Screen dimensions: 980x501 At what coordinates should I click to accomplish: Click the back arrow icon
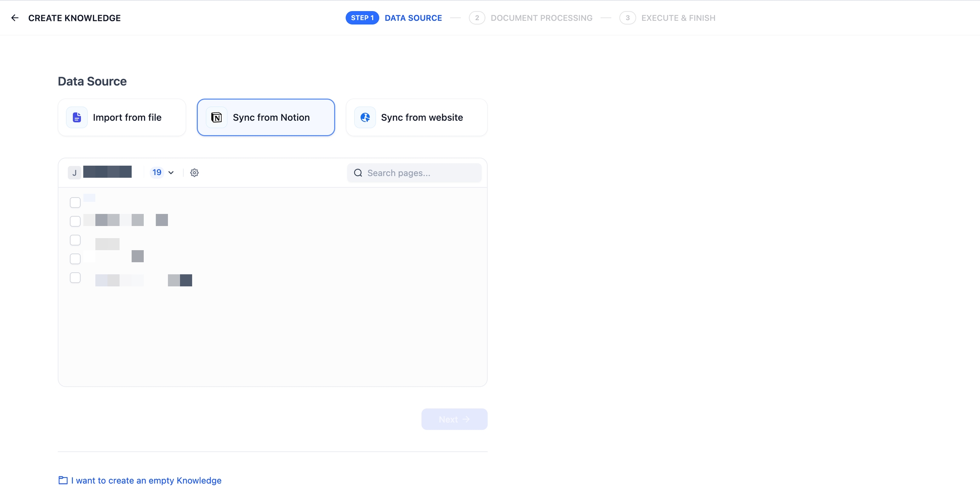click(x=15, y=18)
